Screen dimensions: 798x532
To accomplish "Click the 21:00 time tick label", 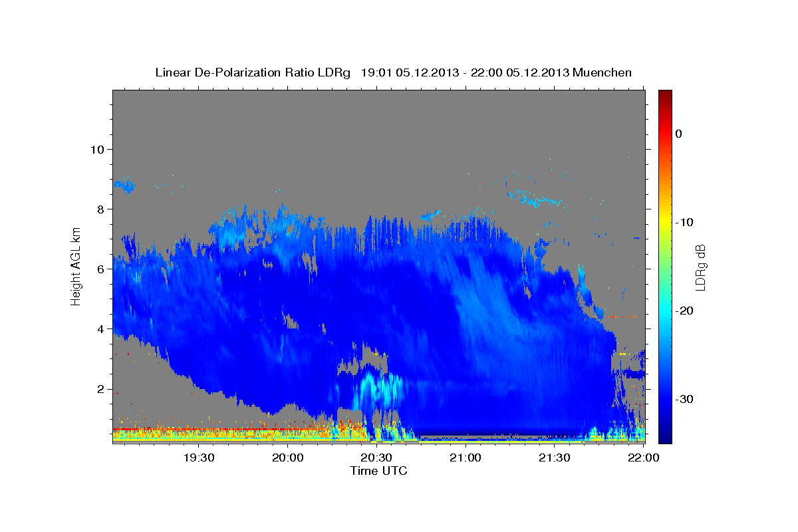I will [465, 458].
